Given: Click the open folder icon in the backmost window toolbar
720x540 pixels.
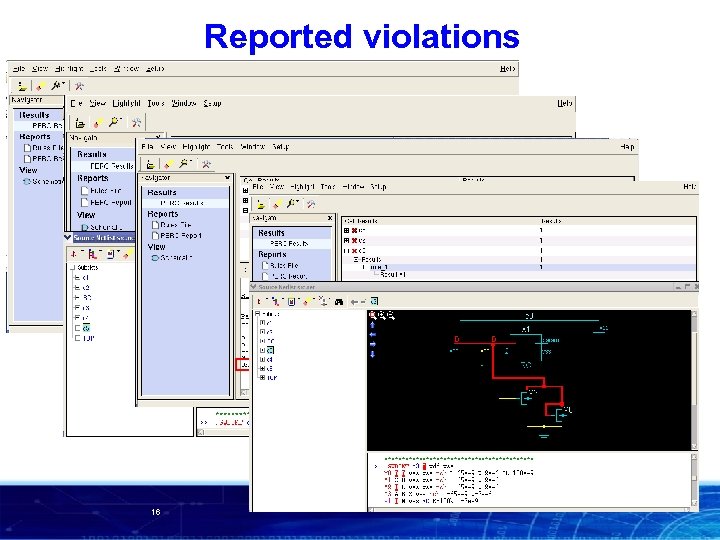Looking at the screenshot, I should click(x=22, y=86).
